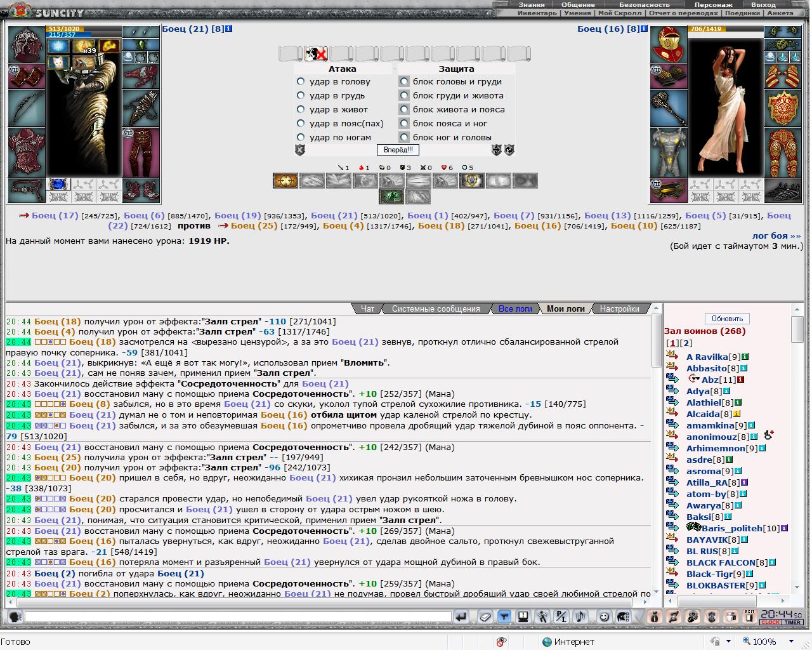Click the refresh shield icon by Вперёд
Screen dimensions: 812x650
tap(509, 150)
